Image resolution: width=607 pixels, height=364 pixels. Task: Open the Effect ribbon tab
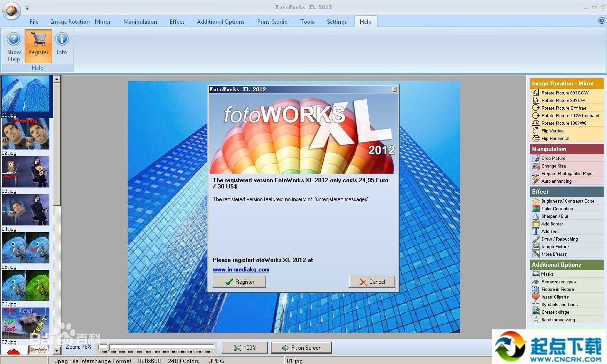(177, 22)
